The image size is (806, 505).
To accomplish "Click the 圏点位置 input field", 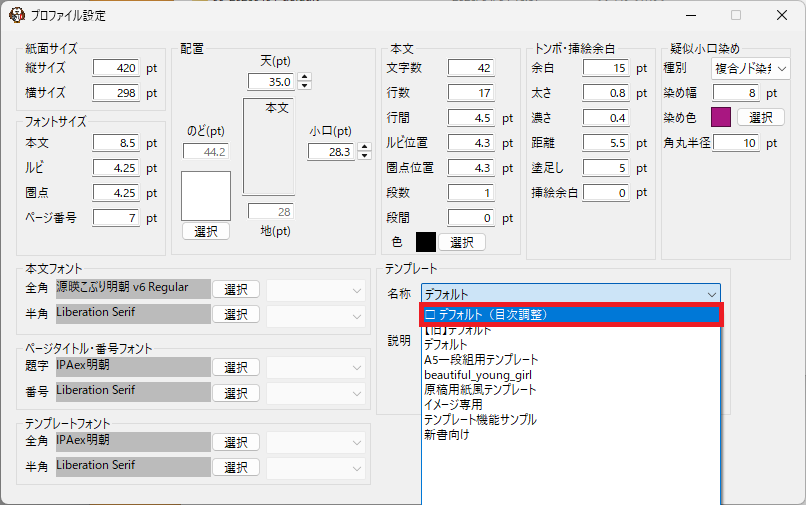I will pos(471,168).
